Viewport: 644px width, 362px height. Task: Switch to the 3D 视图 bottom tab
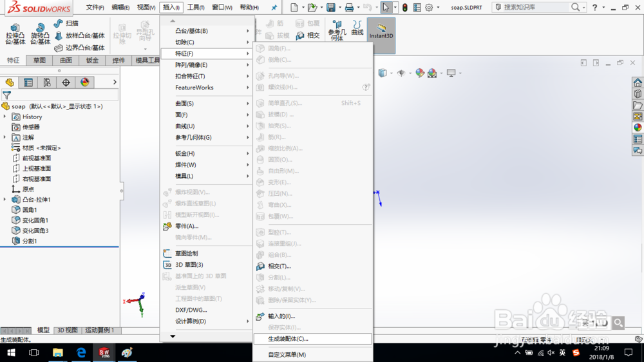(x=67, y=330)
